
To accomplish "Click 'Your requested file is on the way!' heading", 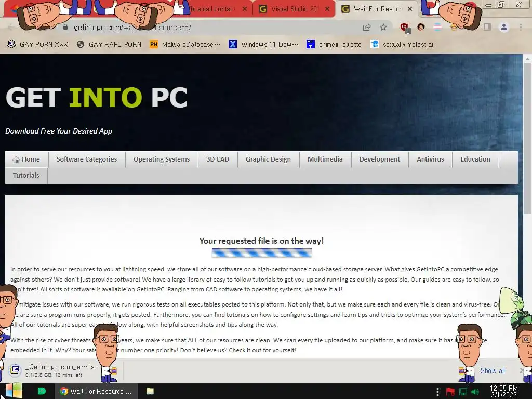I will [262, 241].
